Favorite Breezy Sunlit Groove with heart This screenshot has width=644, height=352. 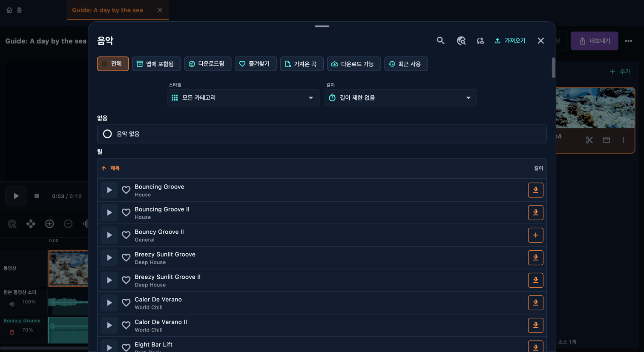(126, 258)
